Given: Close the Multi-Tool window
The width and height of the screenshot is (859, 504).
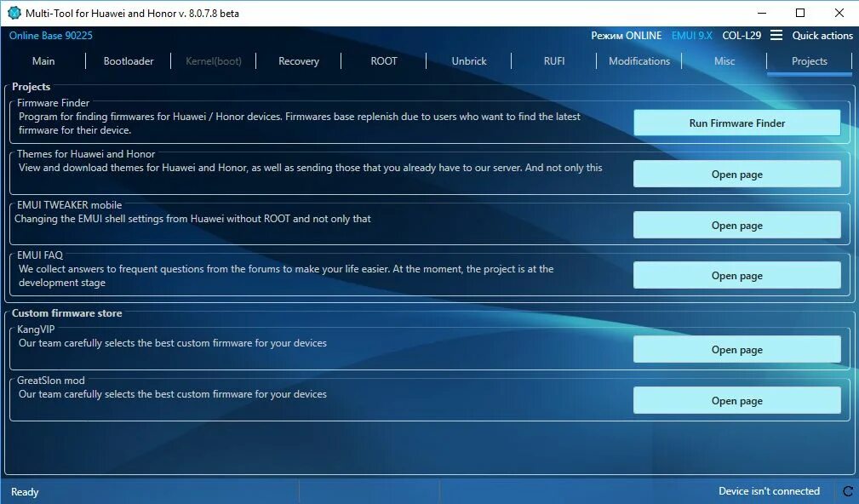Looking at the screenshot, I should pyautogui.click(x=839, y=13).
